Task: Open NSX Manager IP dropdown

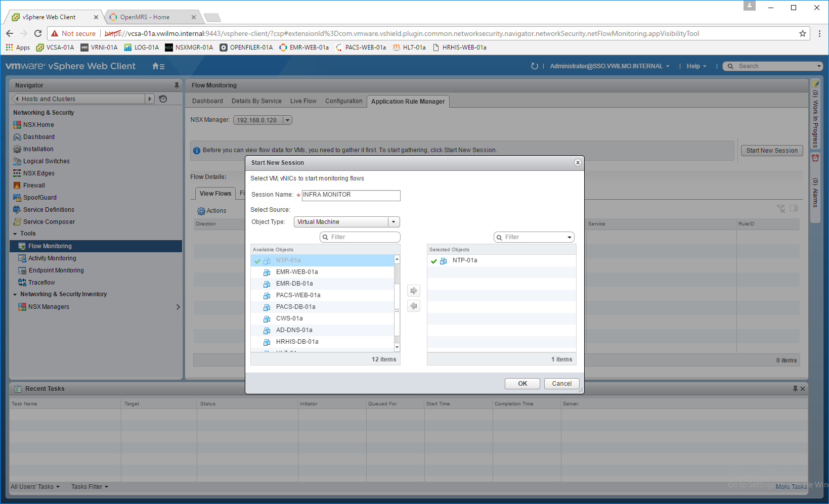Action: [x=263, y=120]
